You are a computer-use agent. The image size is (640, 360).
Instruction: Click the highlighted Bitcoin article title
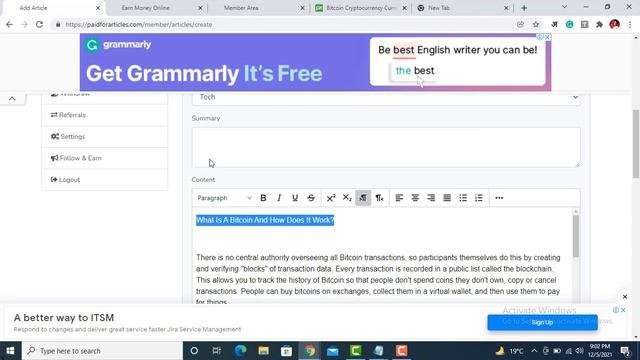pos(265,220)
